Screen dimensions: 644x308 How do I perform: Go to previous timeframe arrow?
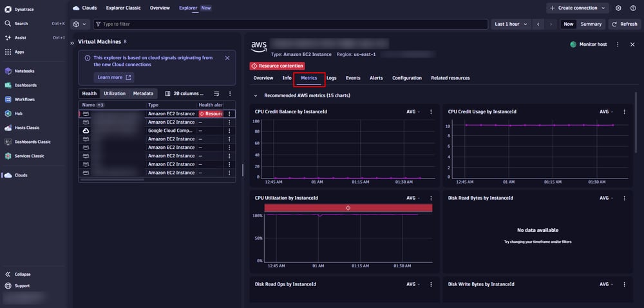[x=538, y=24]
